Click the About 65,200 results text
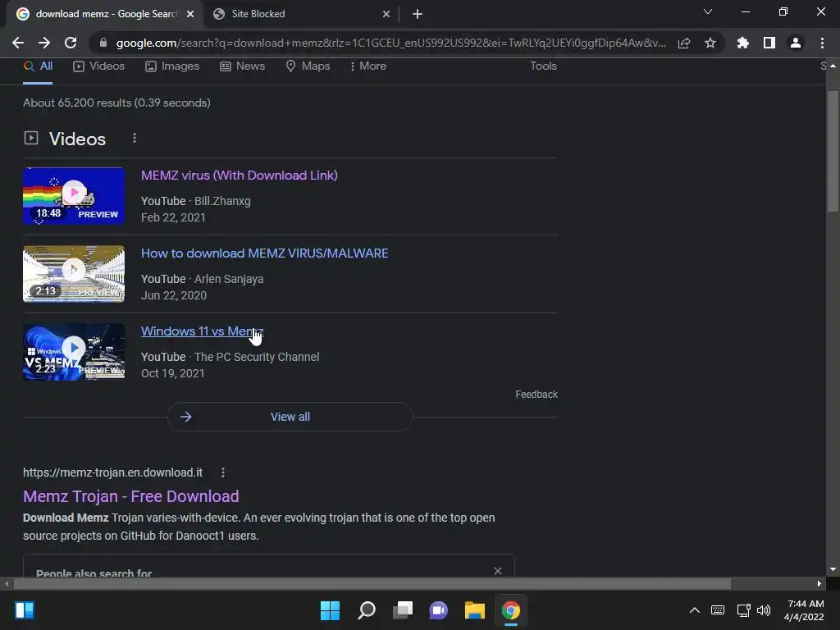The image size is (840, 630). (116, 103)
